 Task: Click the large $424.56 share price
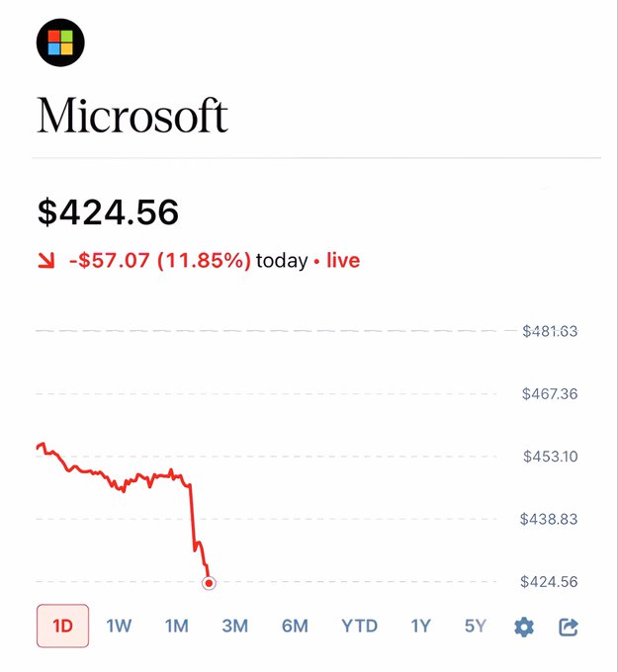tap(108, 211)
